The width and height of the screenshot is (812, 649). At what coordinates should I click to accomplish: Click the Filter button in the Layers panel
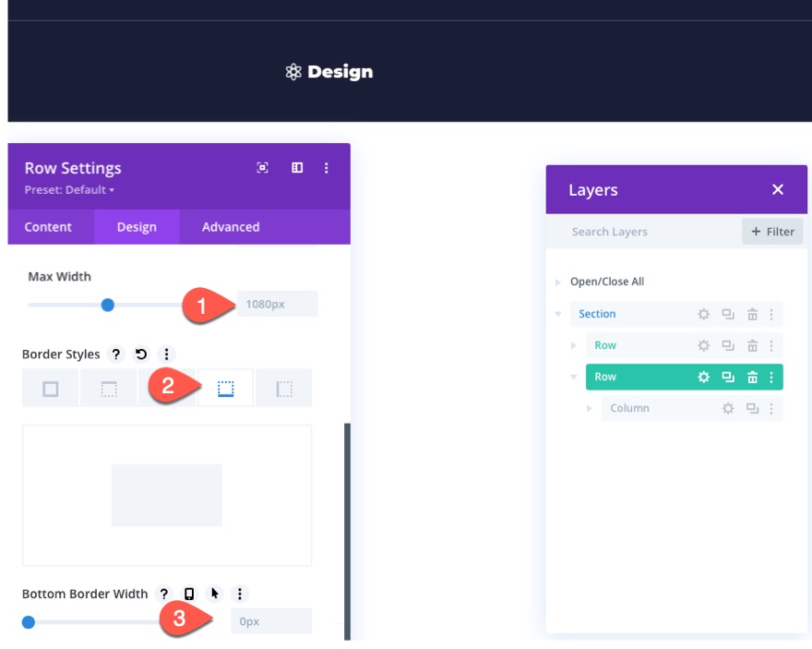pos(772,231)
